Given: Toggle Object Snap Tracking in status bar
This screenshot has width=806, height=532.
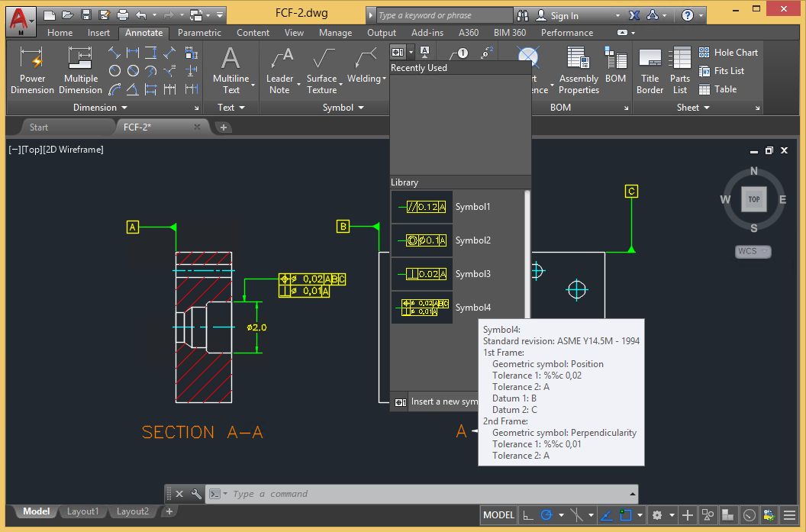Looking at the screenshot, I should pos(607,514).
